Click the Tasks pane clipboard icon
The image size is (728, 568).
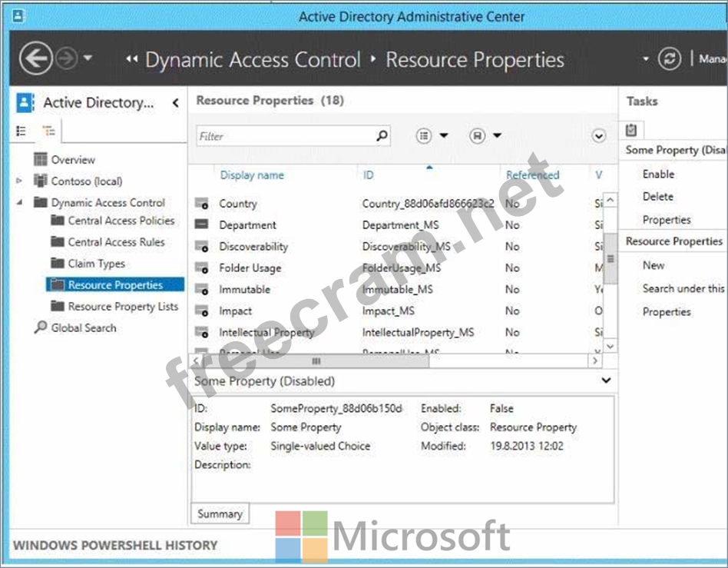(x=631, y=130)
